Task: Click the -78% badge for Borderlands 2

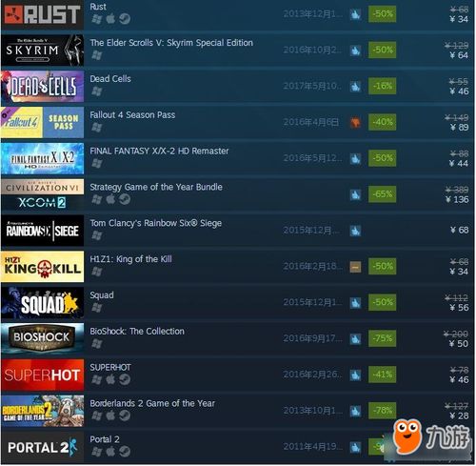Action: (x=382, y=411)
